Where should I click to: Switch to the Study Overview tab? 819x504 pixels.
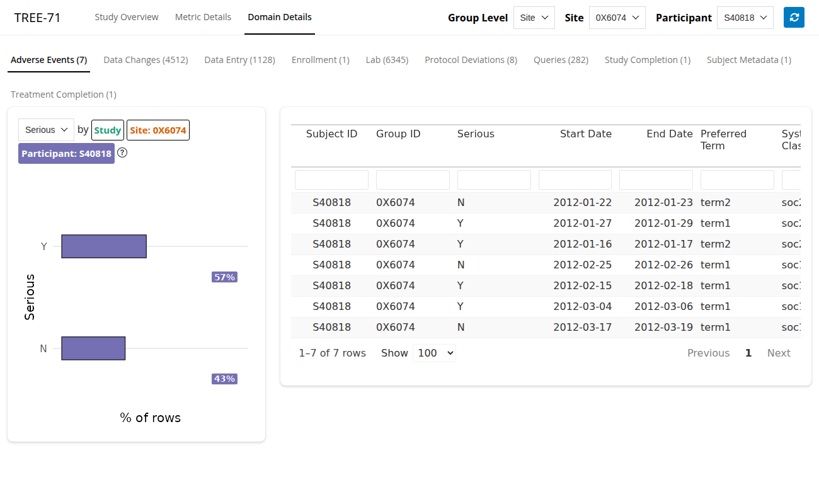127,17
